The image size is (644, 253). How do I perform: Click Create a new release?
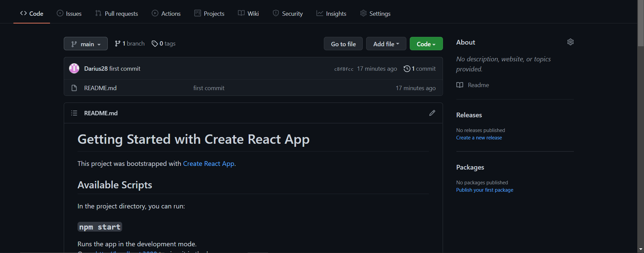click(479, 138)
